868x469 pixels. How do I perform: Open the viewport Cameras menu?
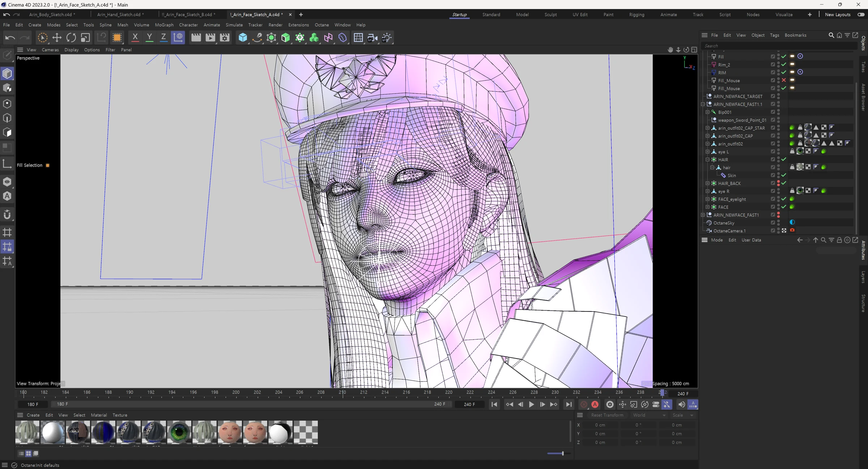(x=50, y=50)
